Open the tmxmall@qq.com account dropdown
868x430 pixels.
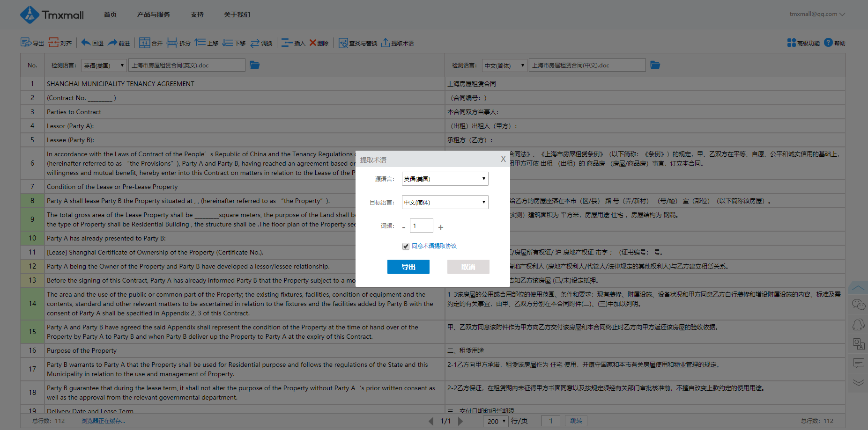[817, 14]
